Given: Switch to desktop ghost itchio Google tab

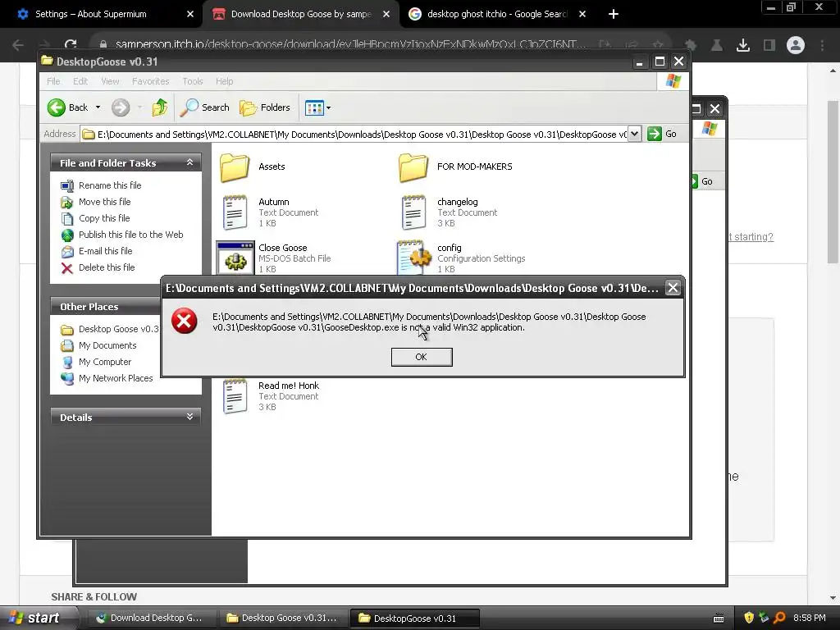Looking at the screenshot, I should click(496, 14).
